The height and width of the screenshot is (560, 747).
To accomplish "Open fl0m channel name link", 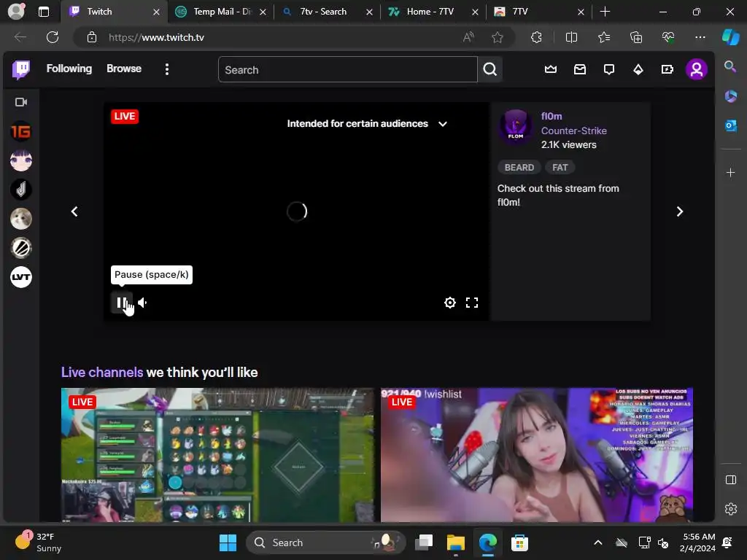I will tap(551, 116).
